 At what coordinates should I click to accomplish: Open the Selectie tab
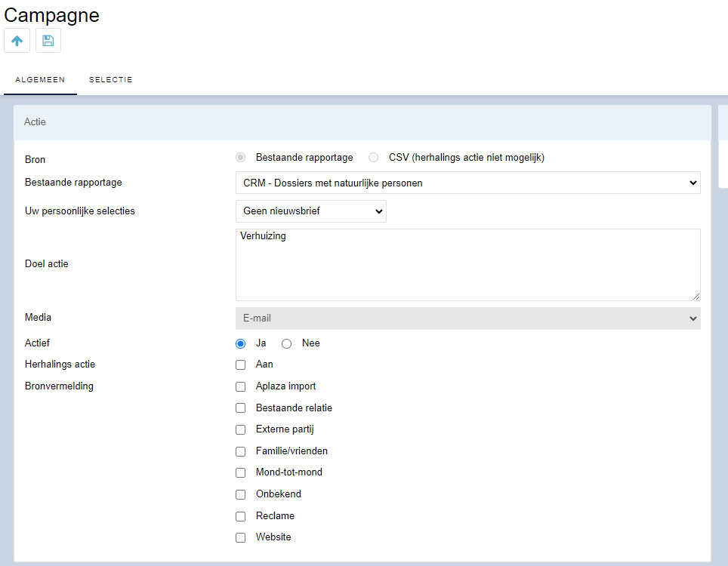(110, 80)
